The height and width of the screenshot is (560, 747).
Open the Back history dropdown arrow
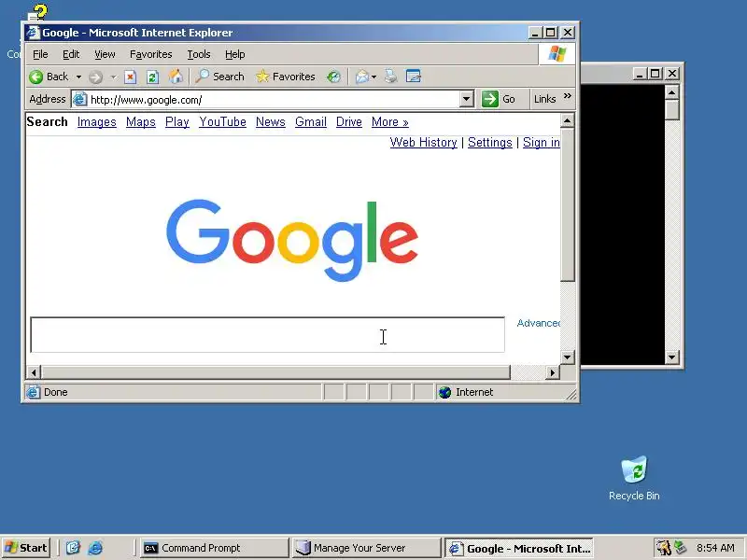pos(78,77)
